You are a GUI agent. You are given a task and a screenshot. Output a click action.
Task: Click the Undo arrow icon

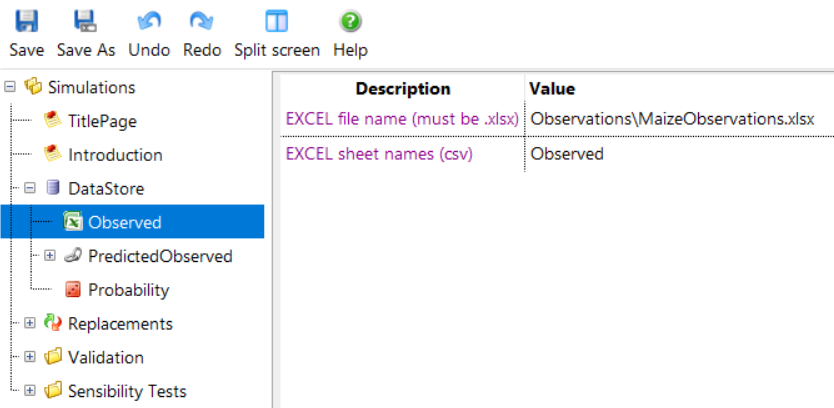click(149, 21)
